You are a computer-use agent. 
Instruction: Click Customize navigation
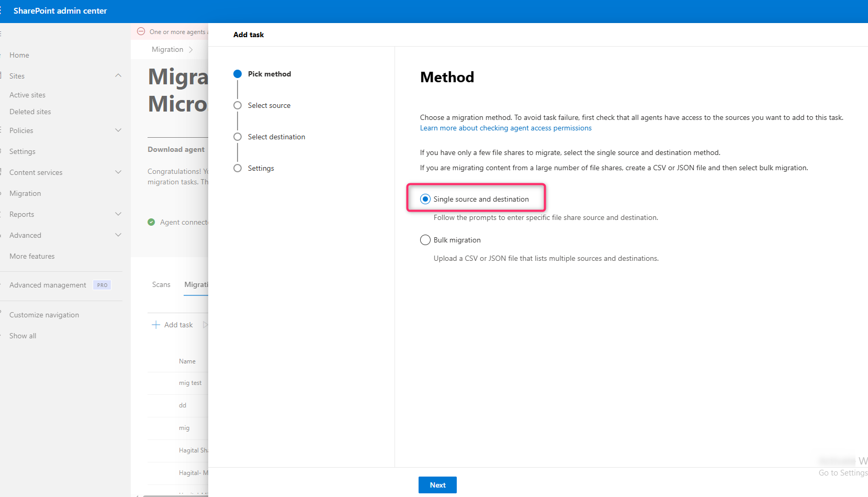(x=44, y=315)
